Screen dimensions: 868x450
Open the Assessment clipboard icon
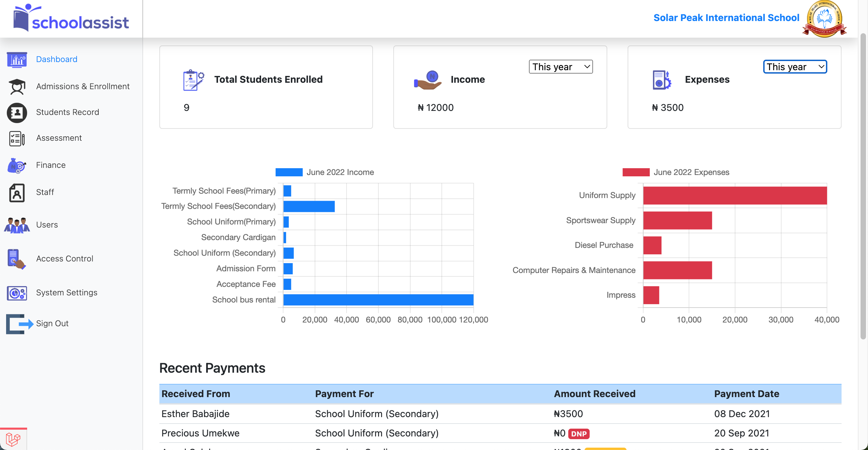pyautogui.click(x=16, y=138)
